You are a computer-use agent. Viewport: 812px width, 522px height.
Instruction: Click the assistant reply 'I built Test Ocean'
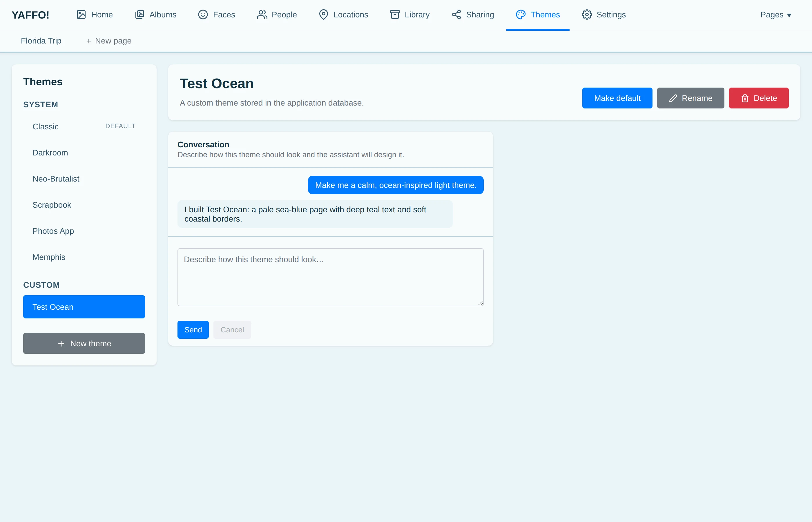point(315,214)
